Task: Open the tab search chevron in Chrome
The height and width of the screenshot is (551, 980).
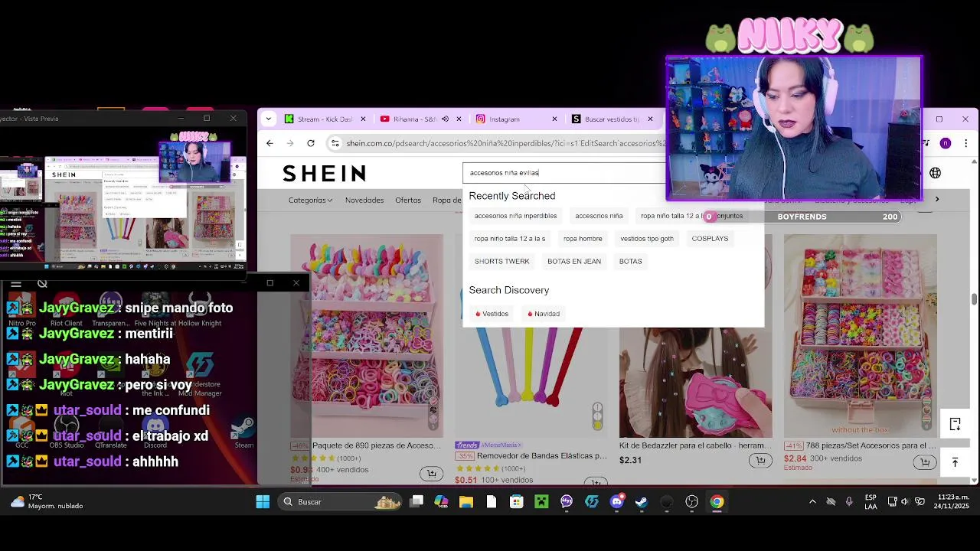Action: click(268, 119)
